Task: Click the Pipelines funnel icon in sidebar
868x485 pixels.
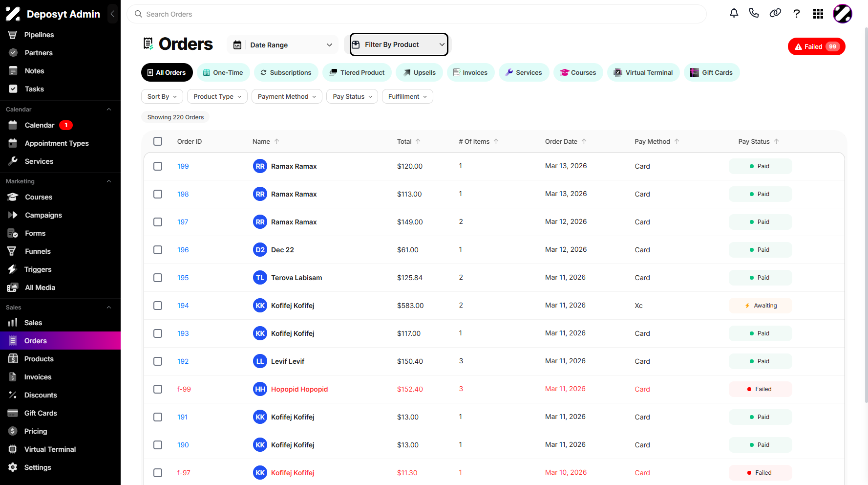Action: click(13, 35)
